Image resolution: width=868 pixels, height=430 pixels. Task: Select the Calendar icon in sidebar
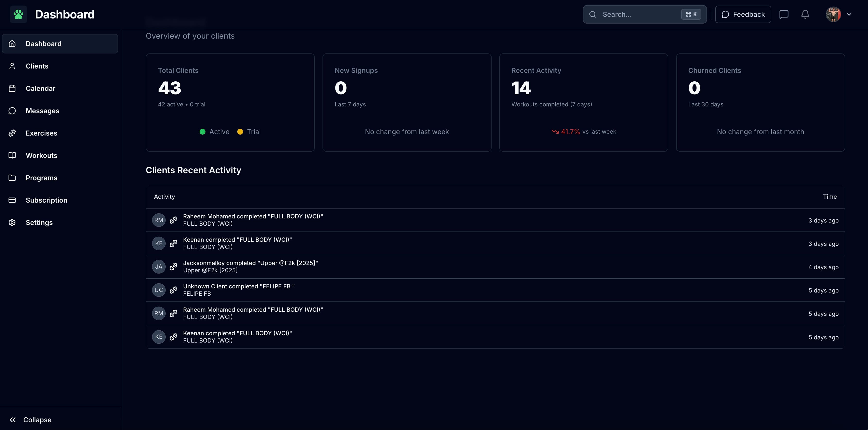pos(12,88)
